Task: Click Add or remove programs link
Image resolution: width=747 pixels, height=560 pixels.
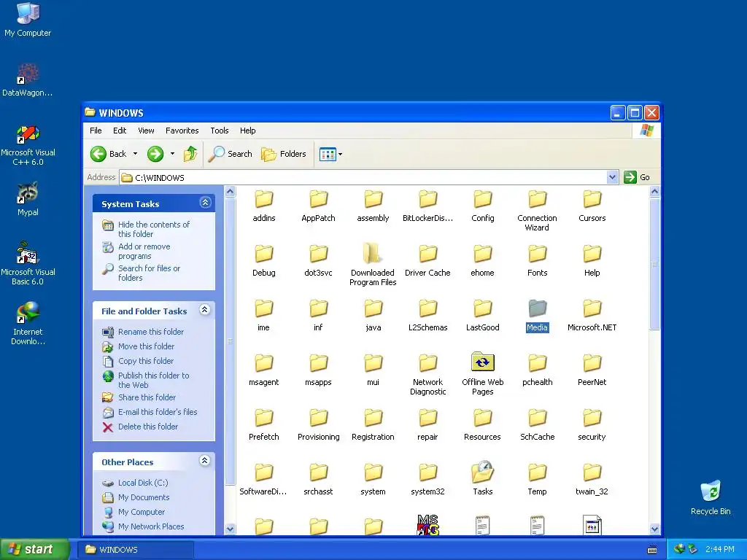Action: tap(144, 251)
